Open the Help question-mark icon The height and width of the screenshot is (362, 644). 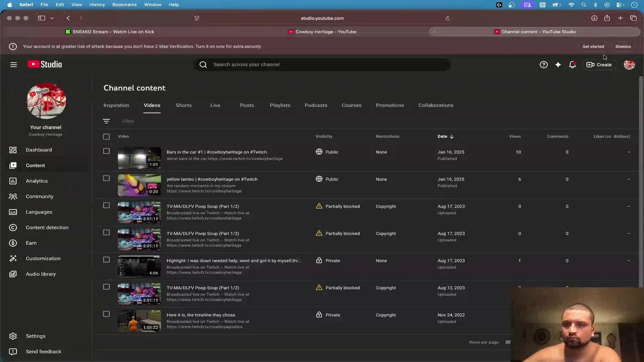point(543,64)
